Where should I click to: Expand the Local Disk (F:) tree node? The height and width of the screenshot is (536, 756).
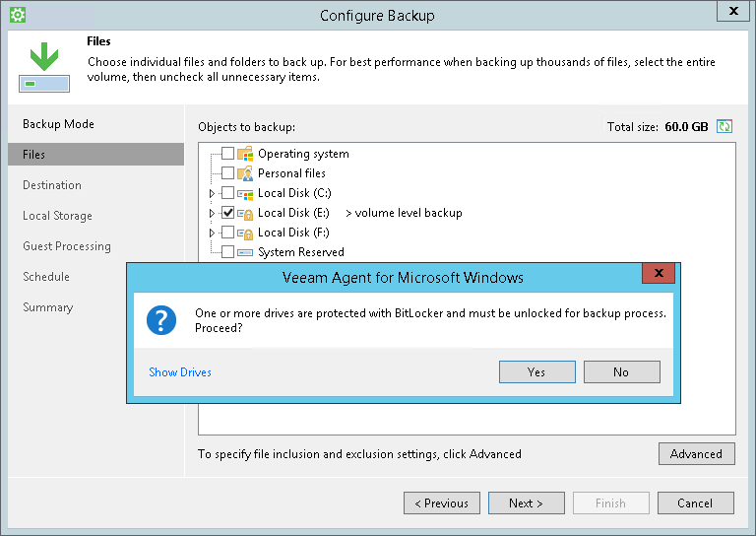[x=212, y=233]
